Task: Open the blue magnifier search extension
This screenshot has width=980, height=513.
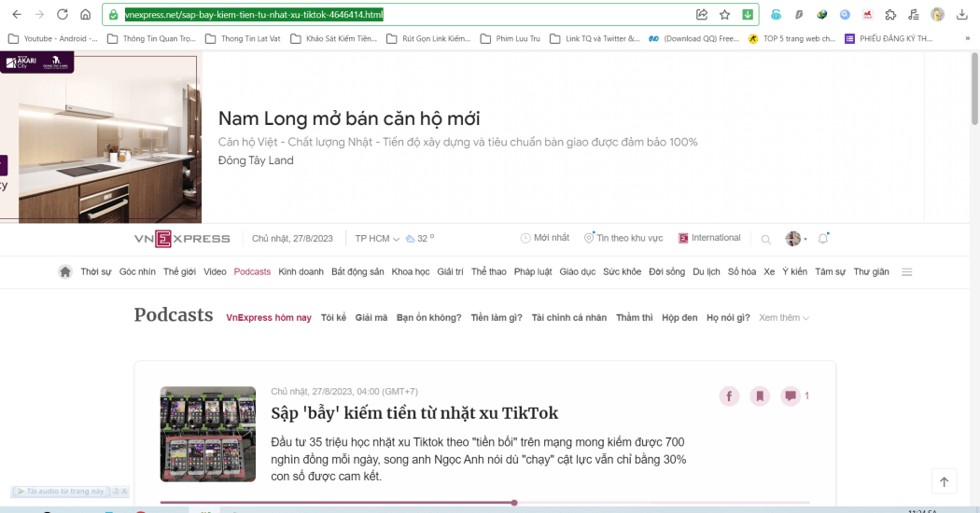Action: click(x=845, y=14)
